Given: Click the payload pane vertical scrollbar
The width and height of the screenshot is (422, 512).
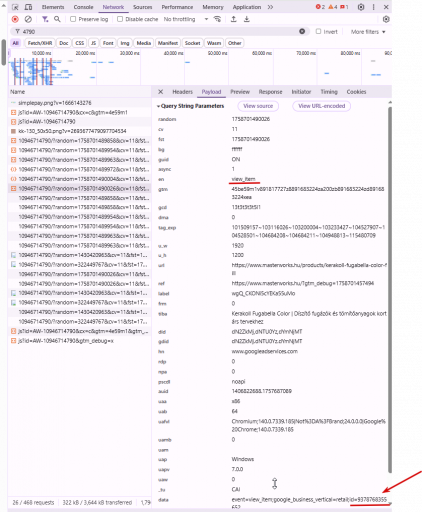Looking at the screenshot, I should click(x=390, y=289).
